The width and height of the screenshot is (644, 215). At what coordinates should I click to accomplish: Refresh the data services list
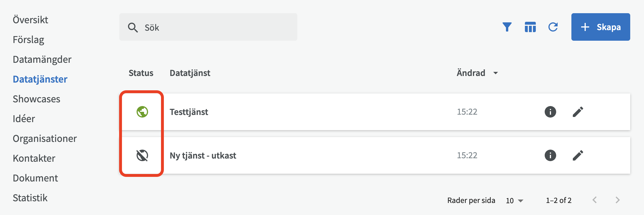click(553, 27)
